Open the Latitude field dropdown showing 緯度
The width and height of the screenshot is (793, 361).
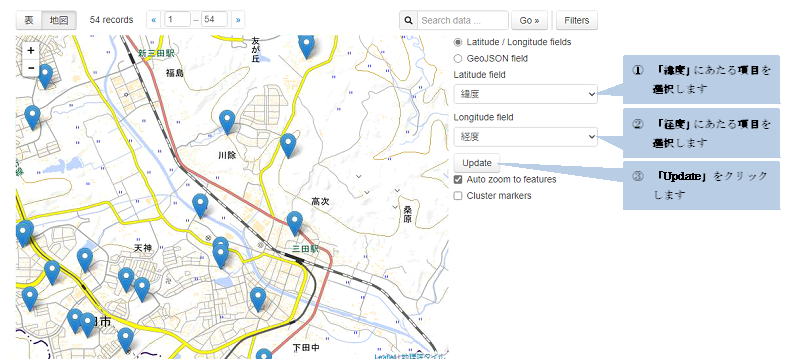[x=525, y=94]
